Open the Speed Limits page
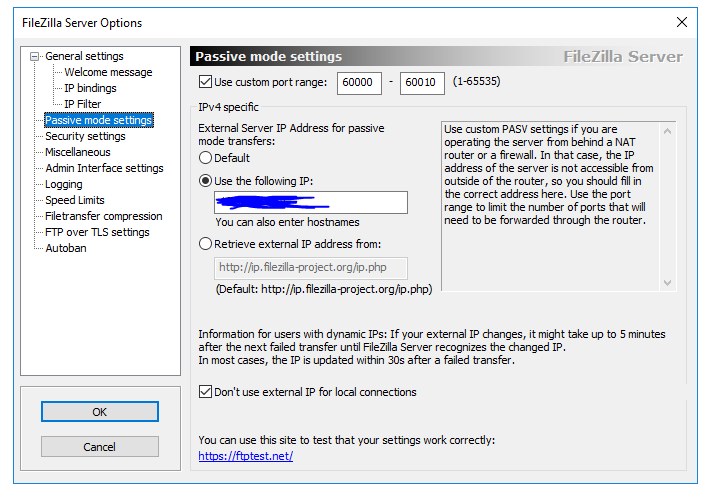Screen dimensions: 707x503 coord(74,200)
